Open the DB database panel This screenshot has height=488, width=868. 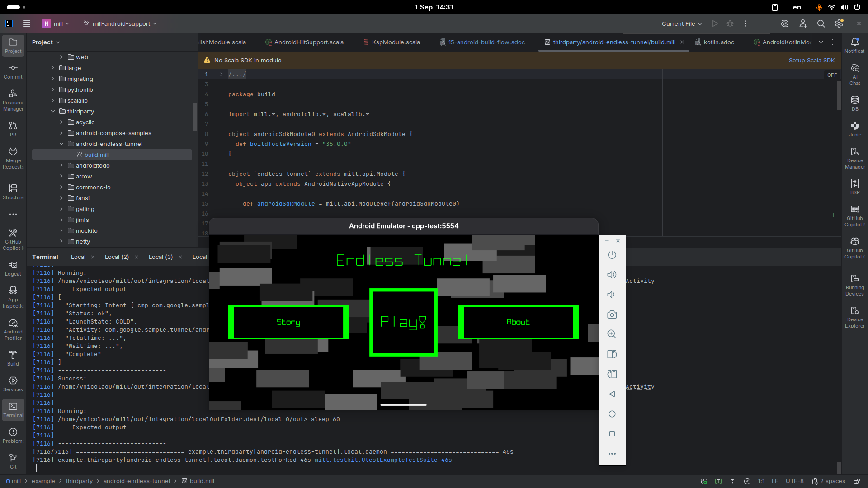(x=854, y=103)
